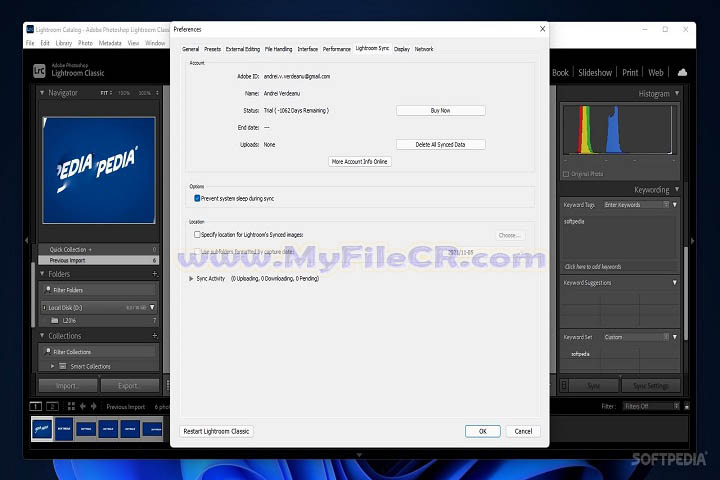Switch to External Editing tab
This screenshot has height=480, width=720.
click(242, 49)
